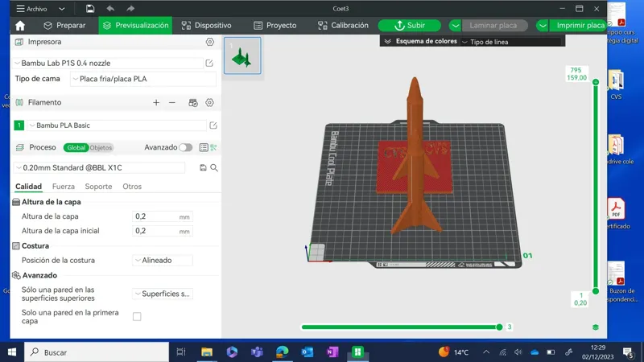
Task: Click the Bambu Studio taskbar icon
Action: tap(357, 352)
